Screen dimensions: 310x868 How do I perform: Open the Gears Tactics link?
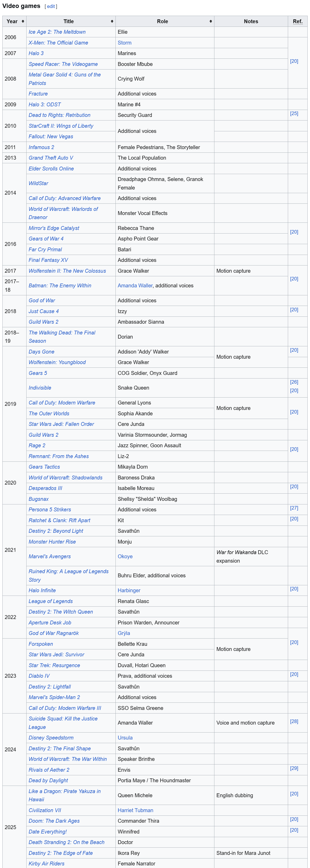[44, 467]
